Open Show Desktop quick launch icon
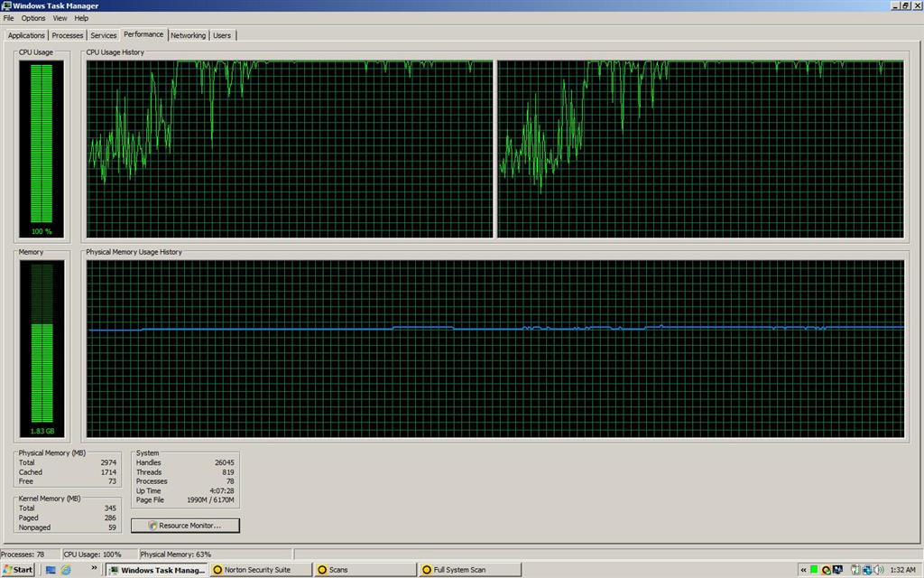The width and height of the screenshot is (924, 578). [x=51, y=570]
